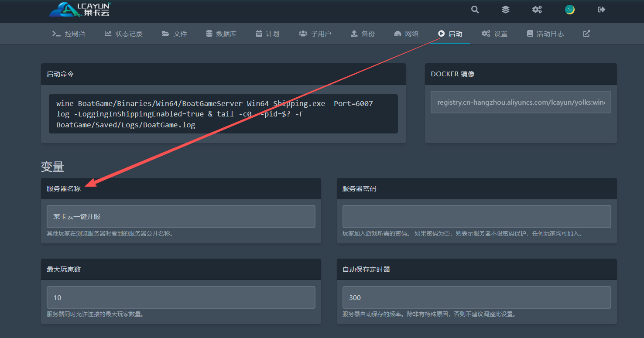Click the 最大玩家数 field showing 10
The image size is (644, 338).
(181, 297)
